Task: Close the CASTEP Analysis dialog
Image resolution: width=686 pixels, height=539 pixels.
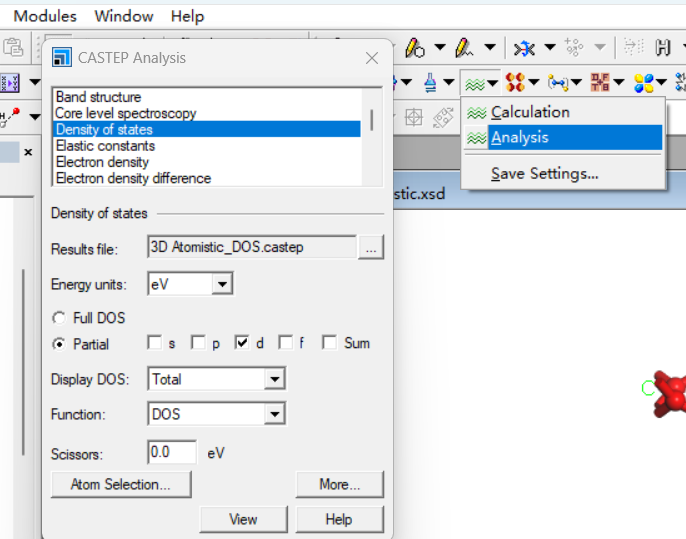Action: coord(372,58)
